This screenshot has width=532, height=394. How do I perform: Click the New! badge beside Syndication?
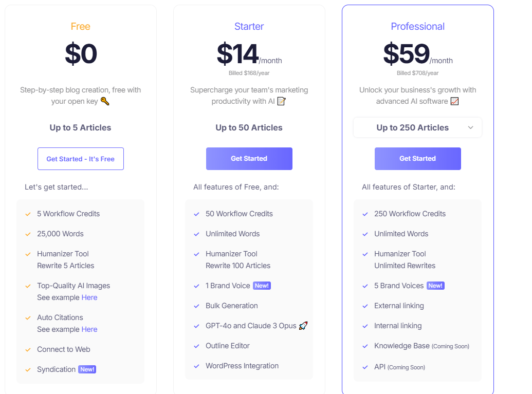pos(86,369)
